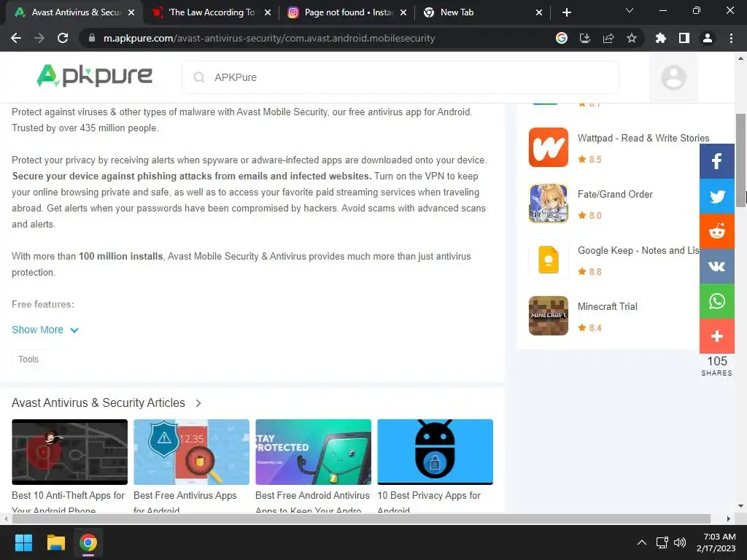Share on Reddit via sidebar icon
The image size is (747, 560).
pyautogui.click(x=716, y=231)
